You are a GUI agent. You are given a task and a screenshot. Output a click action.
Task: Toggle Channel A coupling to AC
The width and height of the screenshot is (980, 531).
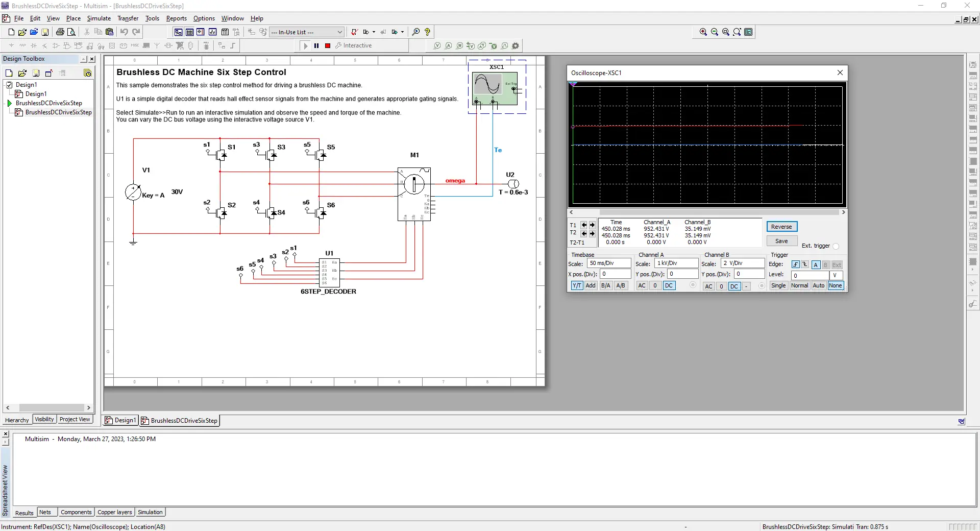tap(642, 286)
